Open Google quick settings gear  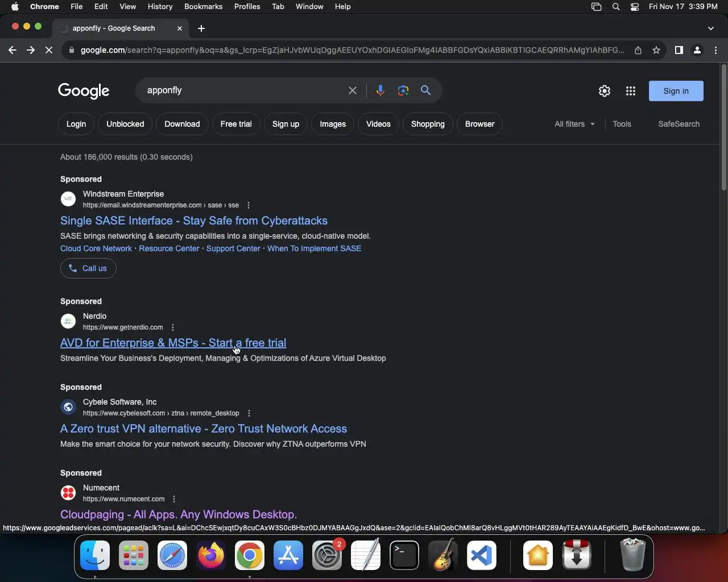(x=605, y=91)
